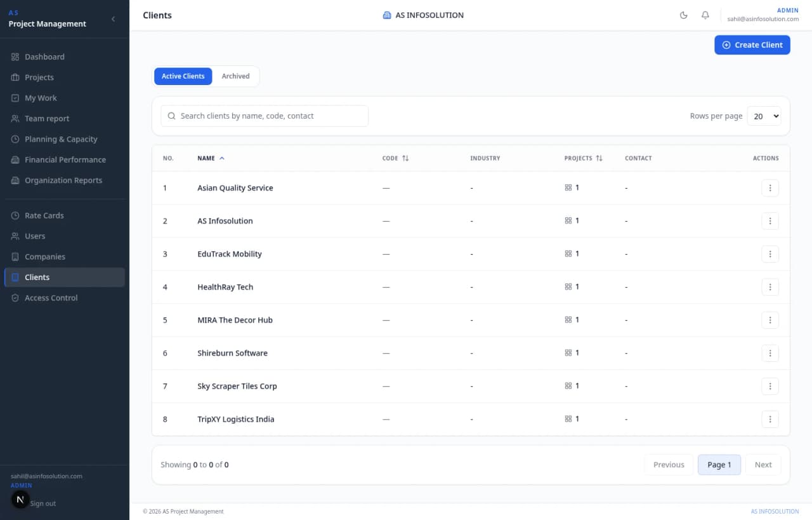
Task: Open Rate Cards page
Action: click(x=64, y=216)
